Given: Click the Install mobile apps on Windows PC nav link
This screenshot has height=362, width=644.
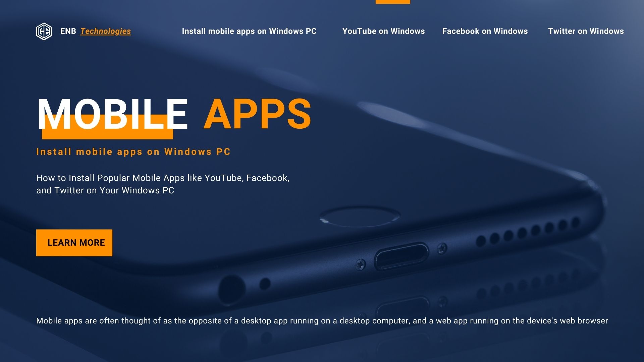Looking at the screenshot, I should click(250, 31).
